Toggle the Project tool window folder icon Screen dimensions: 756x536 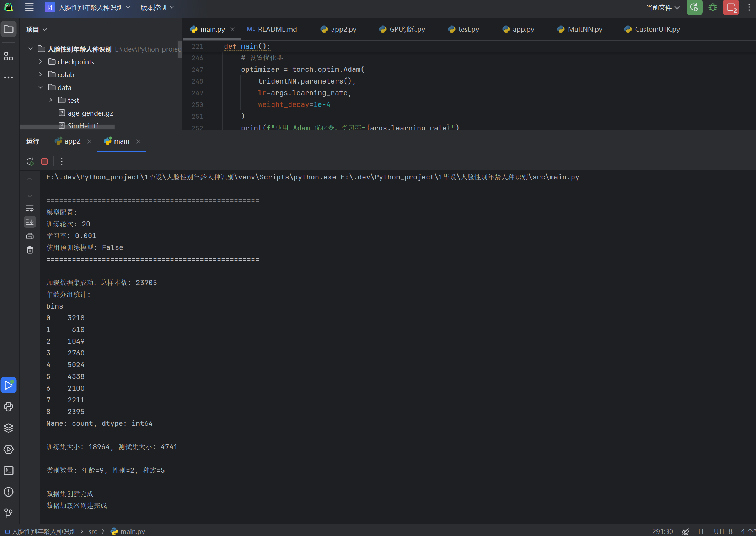tap(9, 29)
